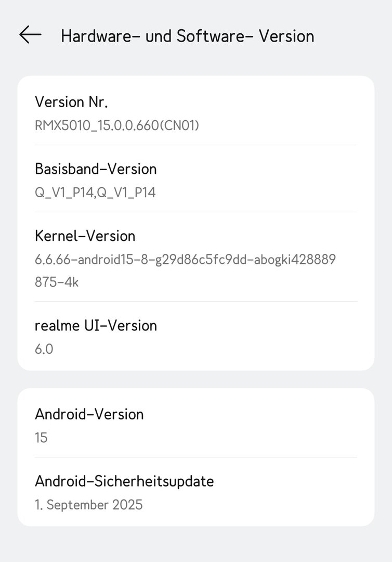Screen dimensions: 392x562
Task: Click 'android15' inside the kernel version string
Action: point(101,260)
